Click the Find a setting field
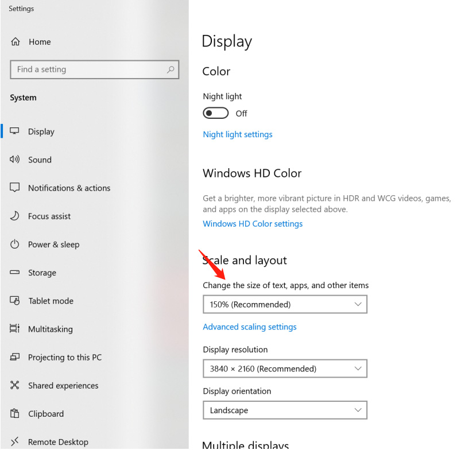 click(94, 69)
